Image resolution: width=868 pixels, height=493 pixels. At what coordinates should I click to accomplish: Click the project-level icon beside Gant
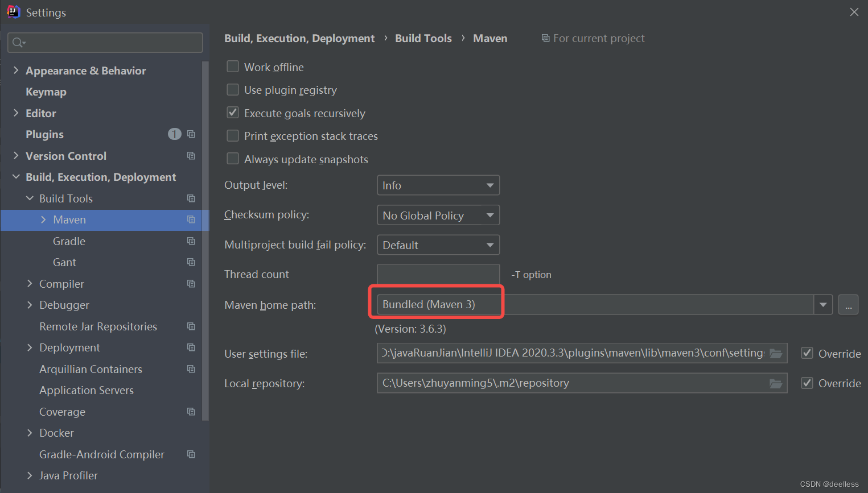tap(191, 262)
